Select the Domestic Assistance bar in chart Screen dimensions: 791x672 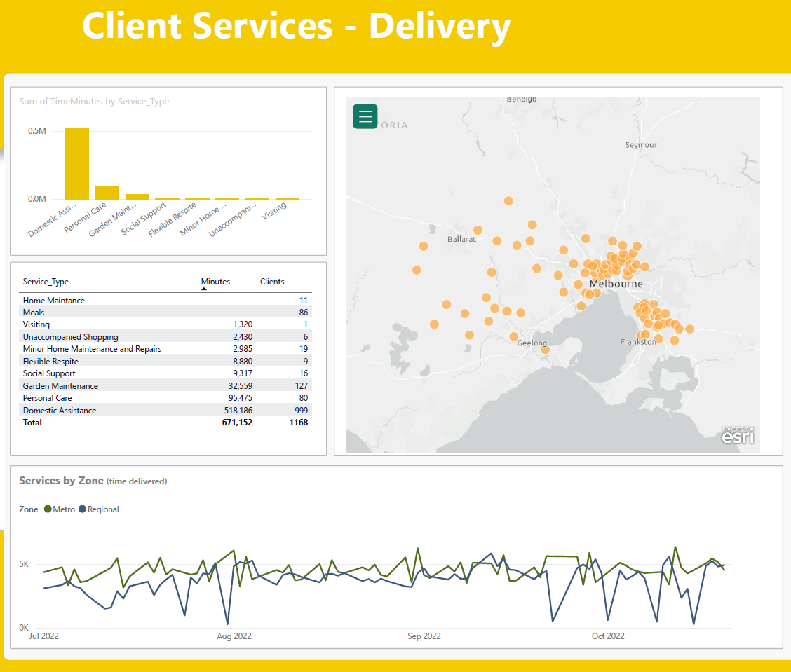[x=77, y=164]
